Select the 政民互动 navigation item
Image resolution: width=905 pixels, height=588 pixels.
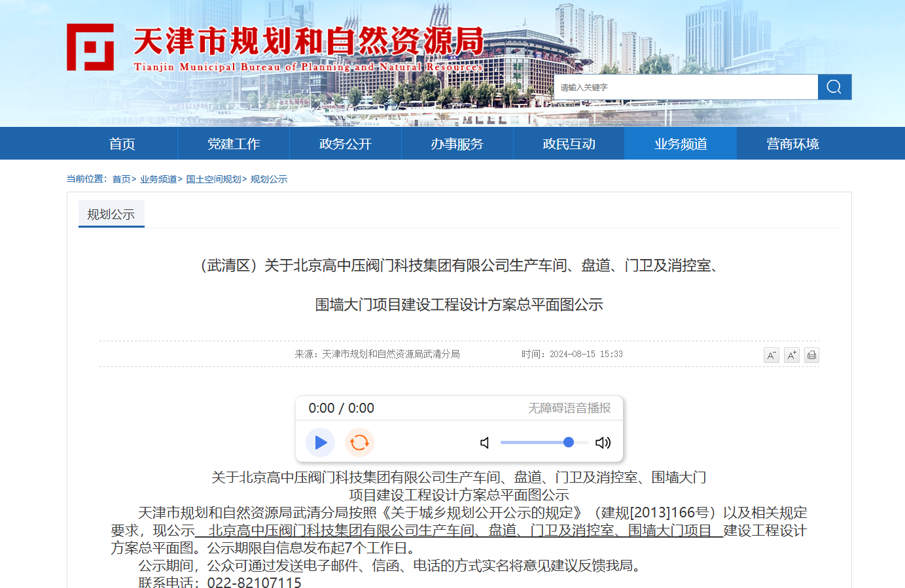(x=568, y=143)
